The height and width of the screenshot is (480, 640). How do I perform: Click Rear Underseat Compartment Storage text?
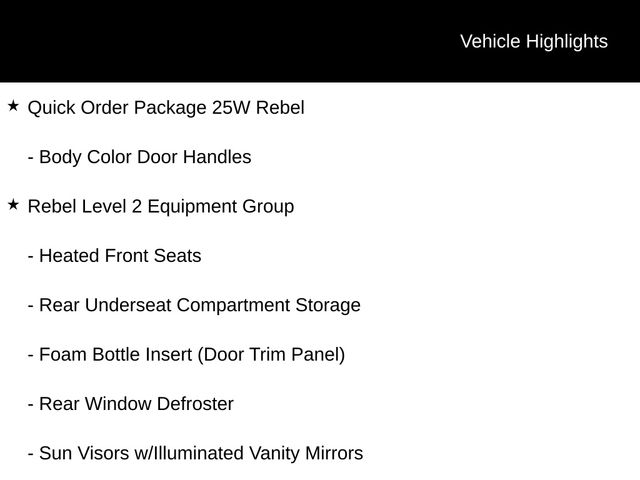(x=200, y=305)
